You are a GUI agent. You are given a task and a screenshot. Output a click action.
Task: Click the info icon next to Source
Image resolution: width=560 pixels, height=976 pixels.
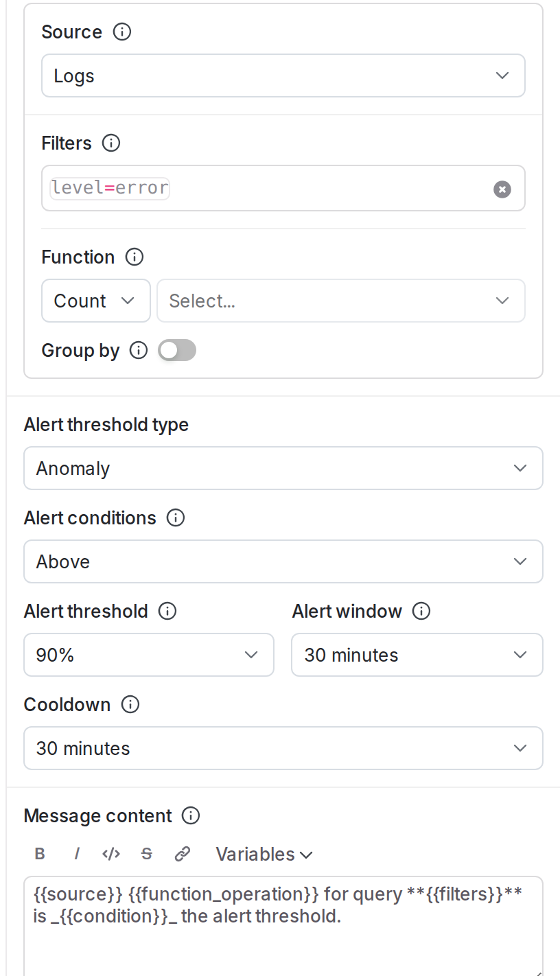click(121, 32)
